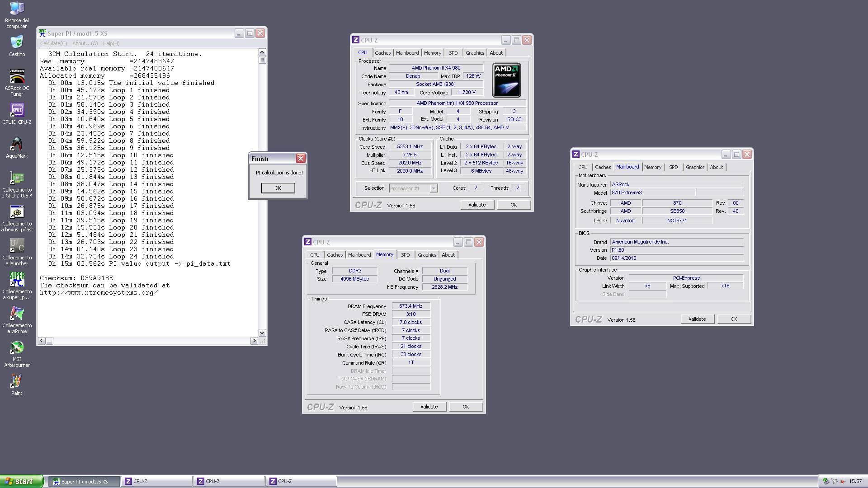Open super_pi shortcut desktop icon
Screen dimensions: 868x488
17,286
